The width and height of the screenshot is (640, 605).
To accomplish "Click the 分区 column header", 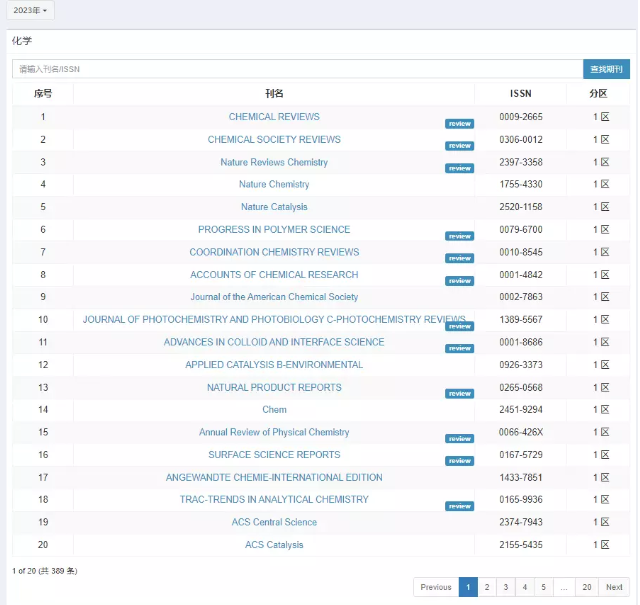I will [x=598, y=93].
